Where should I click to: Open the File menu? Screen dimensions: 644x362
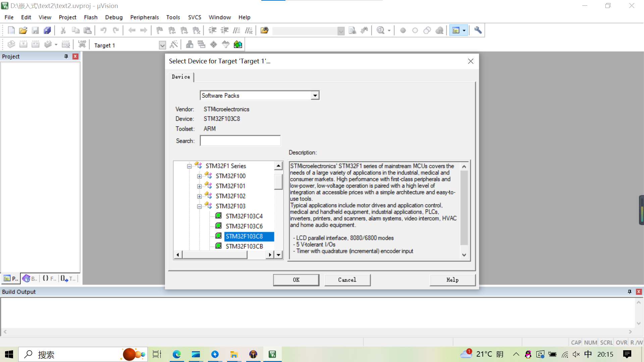pos(9,17)
